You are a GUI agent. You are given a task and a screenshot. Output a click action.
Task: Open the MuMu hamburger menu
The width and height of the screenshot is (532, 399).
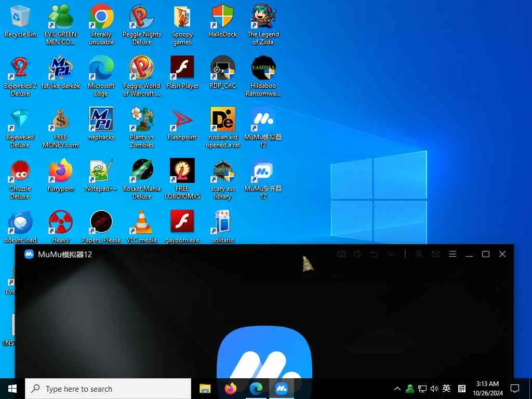tap(453, 254)
